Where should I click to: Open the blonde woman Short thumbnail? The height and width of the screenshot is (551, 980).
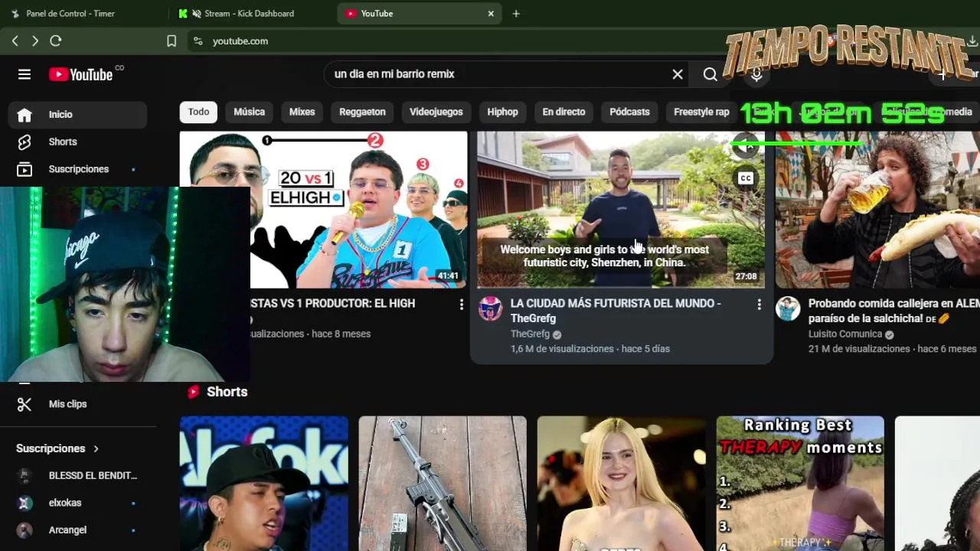coord(621,484)
